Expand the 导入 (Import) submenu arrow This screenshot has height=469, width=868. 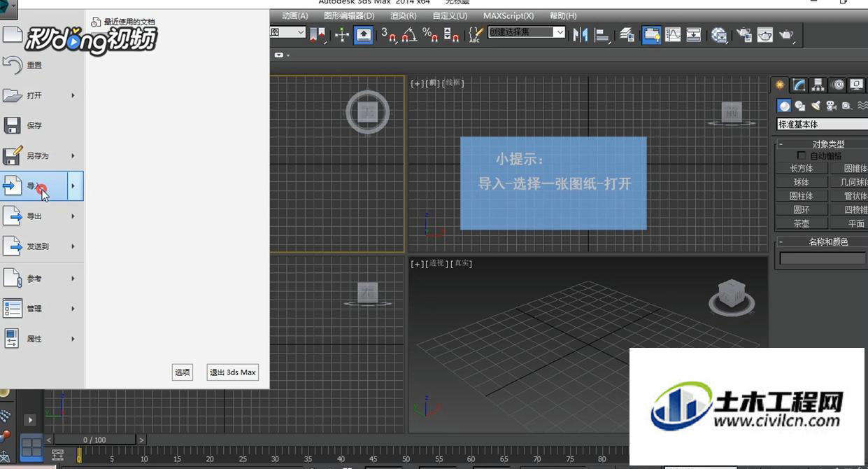(x=75, y=186)
